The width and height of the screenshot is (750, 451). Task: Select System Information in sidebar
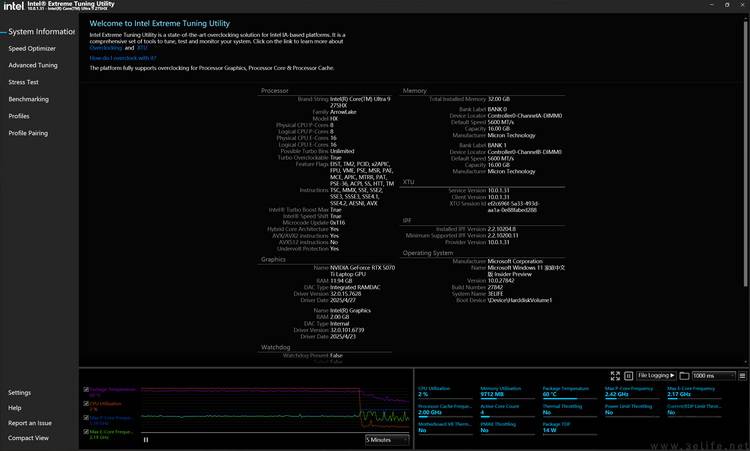point(42,32)
